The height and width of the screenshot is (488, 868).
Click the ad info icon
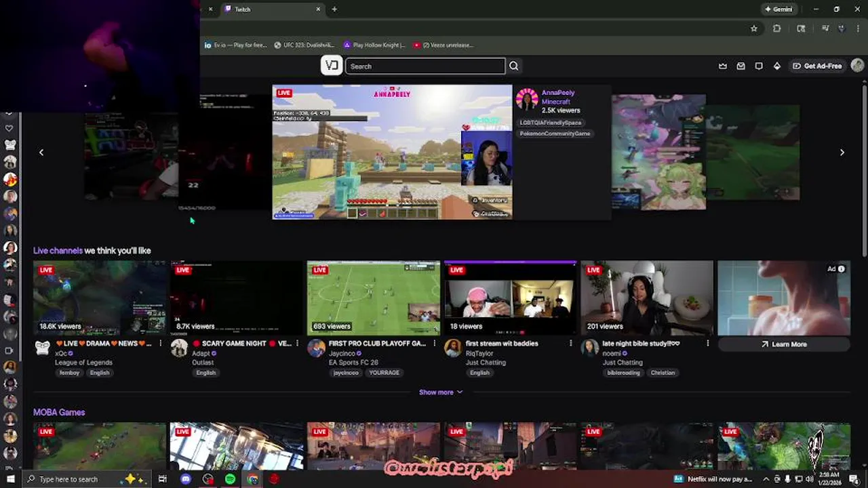tap(842, 269)
